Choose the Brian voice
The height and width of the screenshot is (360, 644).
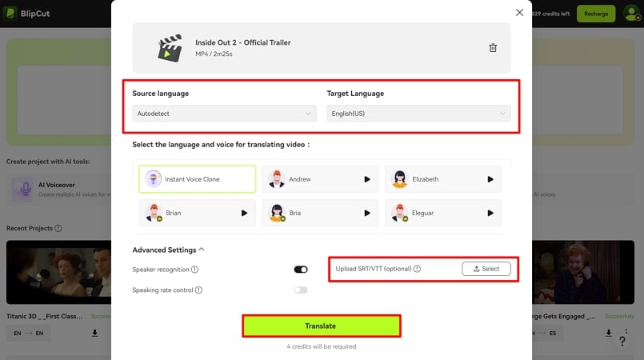[197, 213]
